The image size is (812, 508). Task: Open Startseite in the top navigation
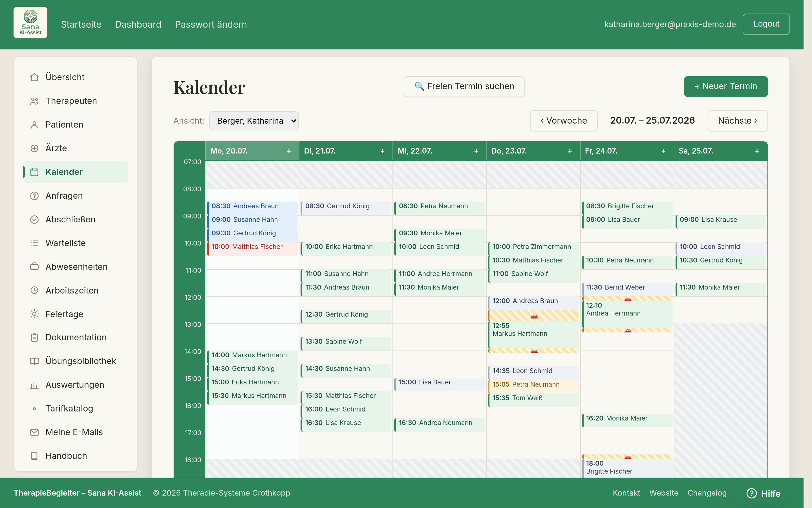click(81, 25)
